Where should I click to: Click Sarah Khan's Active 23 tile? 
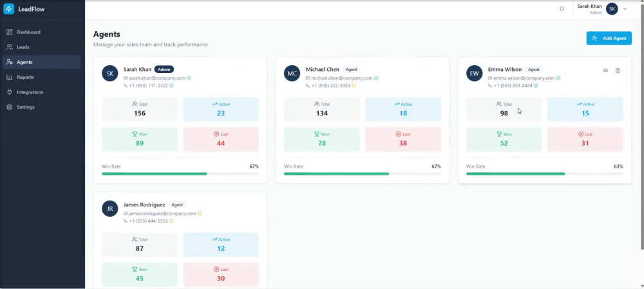[221, 109]
